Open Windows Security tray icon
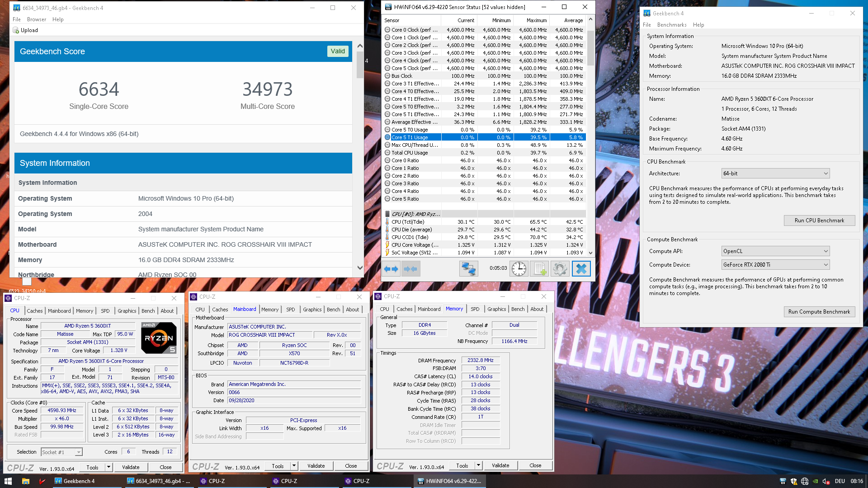 794,481
